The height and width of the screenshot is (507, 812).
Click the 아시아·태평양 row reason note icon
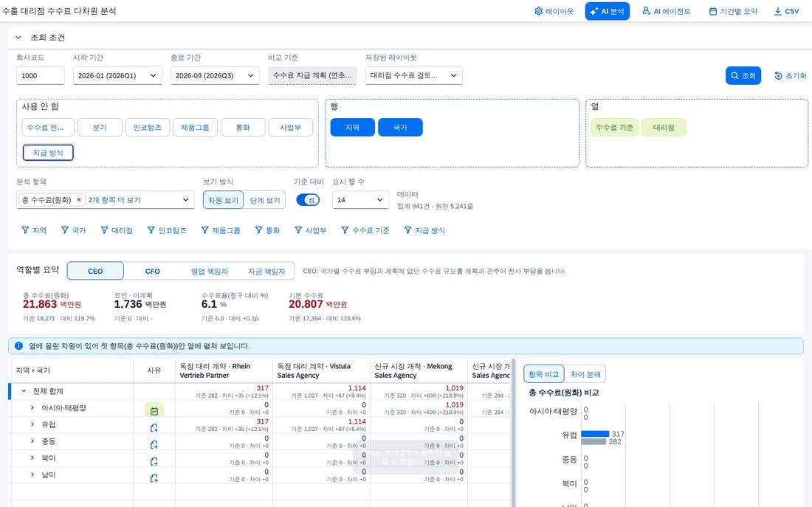[154, 410]
